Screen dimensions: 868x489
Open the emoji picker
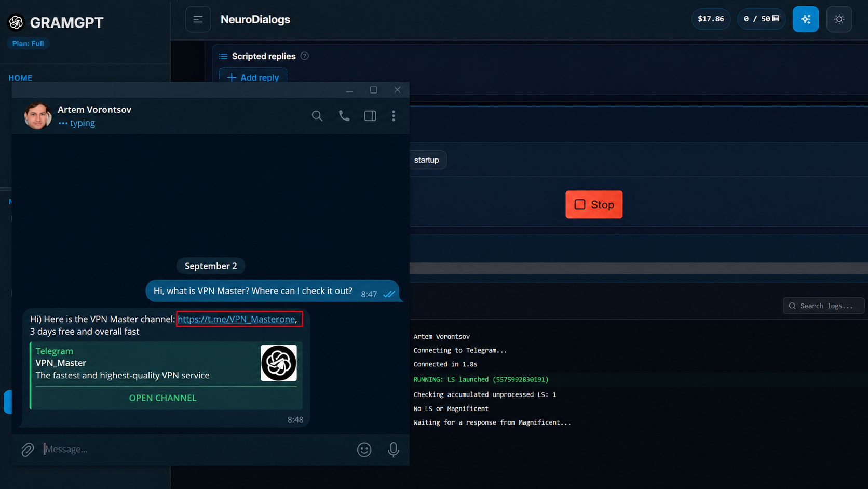(x=364, y=450)
